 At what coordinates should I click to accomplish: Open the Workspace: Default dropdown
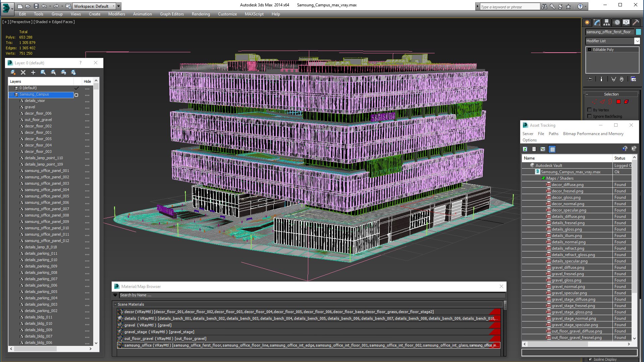tap(95, 6)
